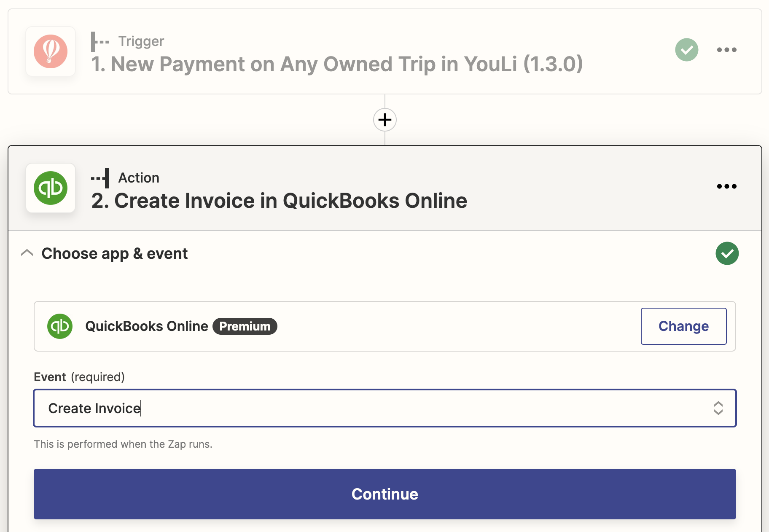Image resolution: width=769 pixels, height=532 pixels.
Task: Open the Event dropdown arrows
Action: [x=718, y=408]
